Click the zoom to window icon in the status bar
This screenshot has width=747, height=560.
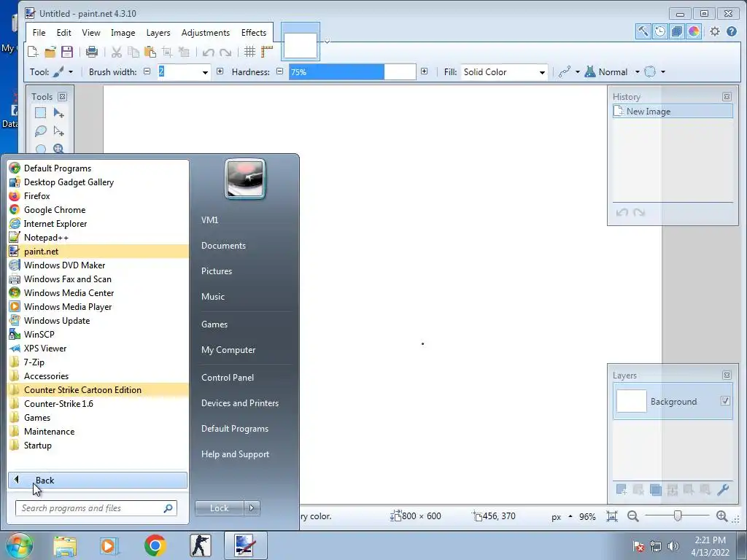pos(612,516)
